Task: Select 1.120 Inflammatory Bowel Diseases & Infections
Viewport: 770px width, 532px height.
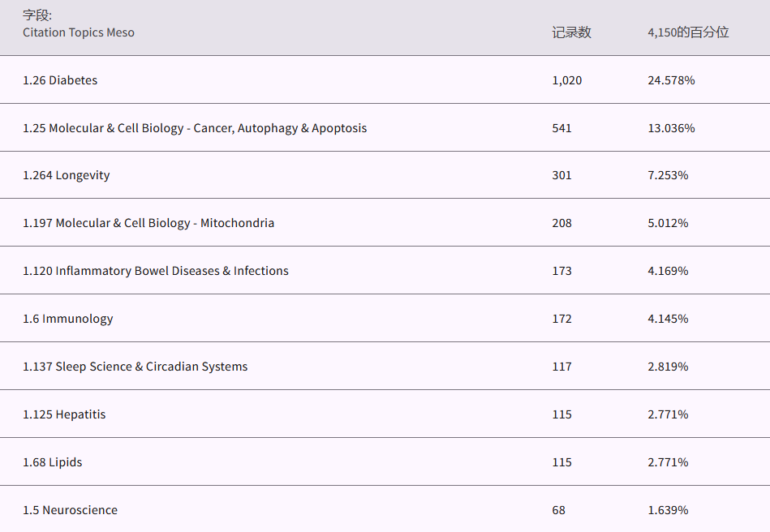Action: pos(156,271)
